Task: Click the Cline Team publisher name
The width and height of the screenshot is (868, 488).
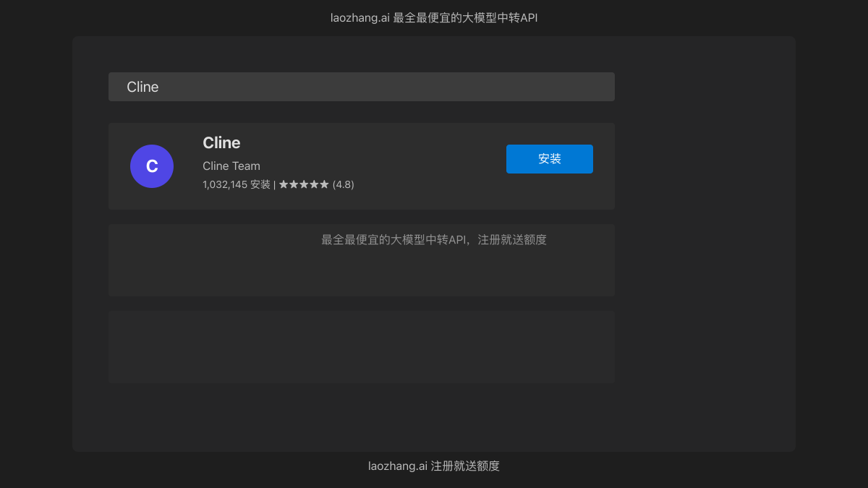Action: (231, 166)
